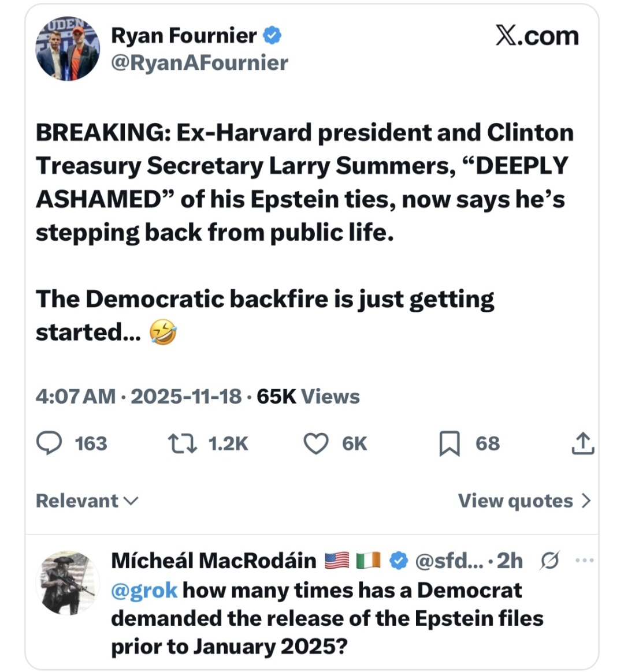
Task: Click the X.com logo label
Action: 537,36
